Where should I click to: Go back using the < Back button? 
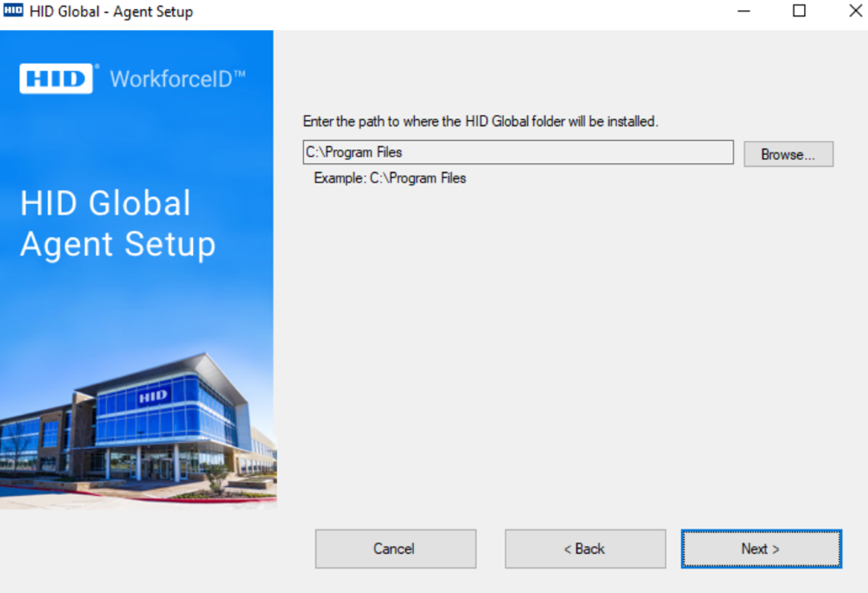pos(585,548)
